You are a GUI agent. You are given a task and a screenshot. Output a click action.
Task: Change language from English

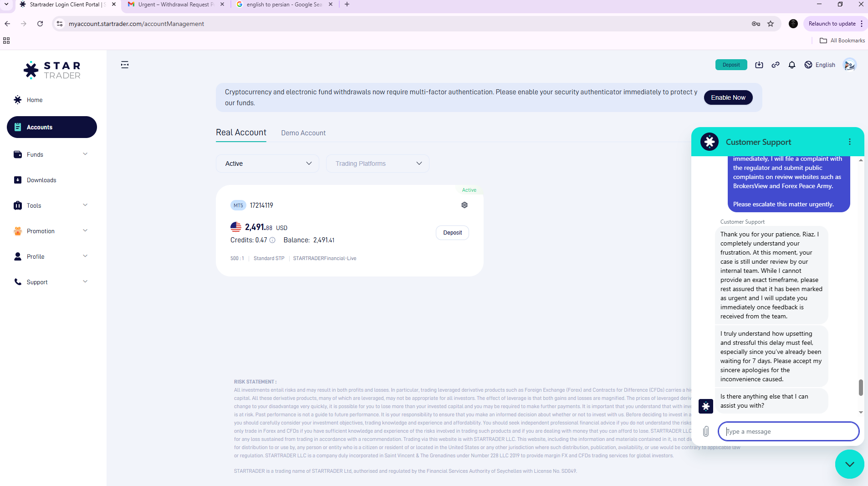click(820, 65)
